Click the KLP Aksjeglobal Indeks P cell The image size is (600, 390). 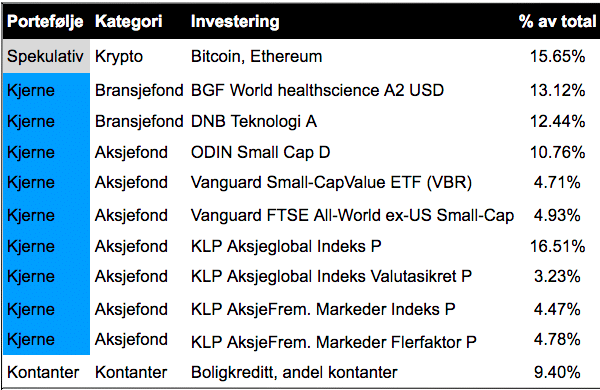(286, 246)
